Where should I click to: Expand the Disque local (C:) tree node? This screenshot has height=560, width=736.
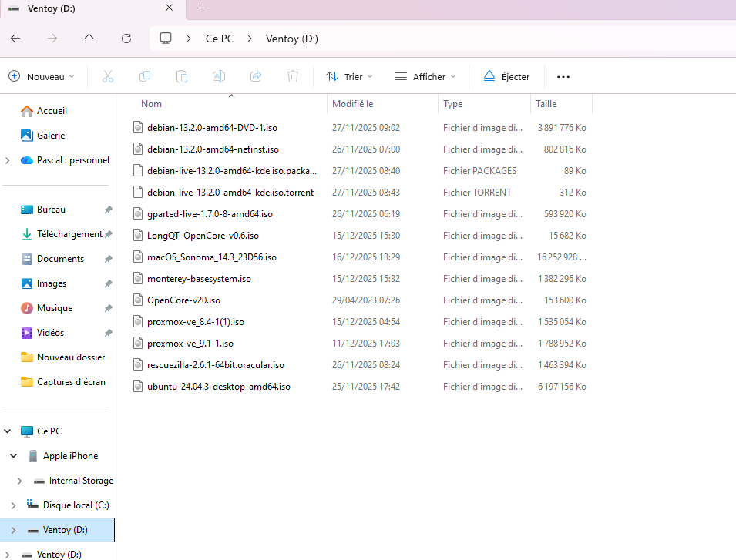point(13,505)
